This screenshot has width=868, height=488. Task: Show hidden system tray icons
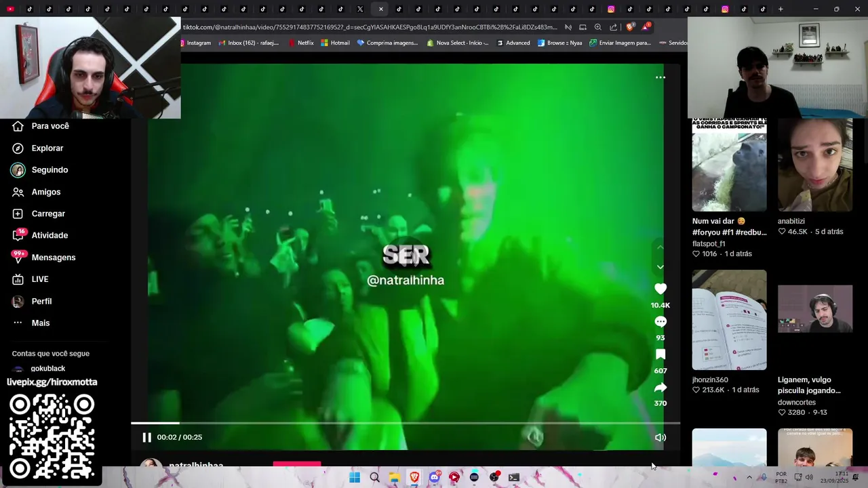pos(749,477)
